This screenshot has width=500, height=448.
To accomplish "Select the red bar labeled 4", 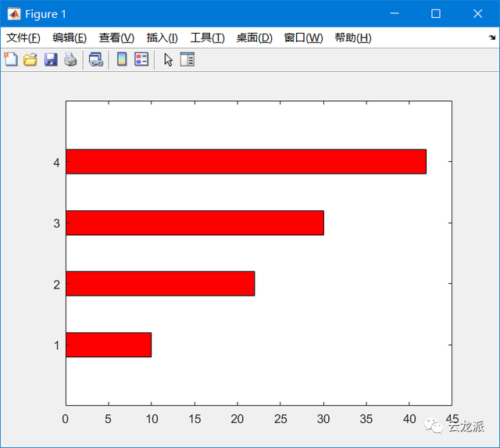I will [x=246, y=162].
